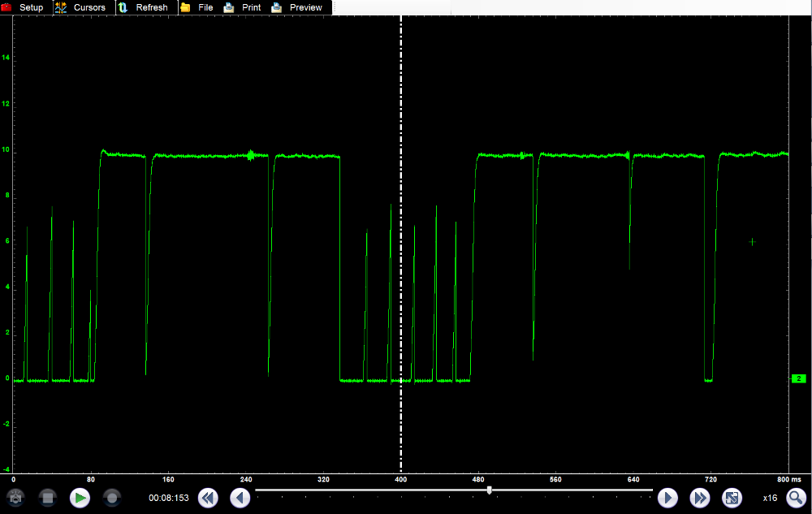The height and width of the screenshot is (514, 812).
Task: Click the green channel 2 marker
Action: coord(798,379)
